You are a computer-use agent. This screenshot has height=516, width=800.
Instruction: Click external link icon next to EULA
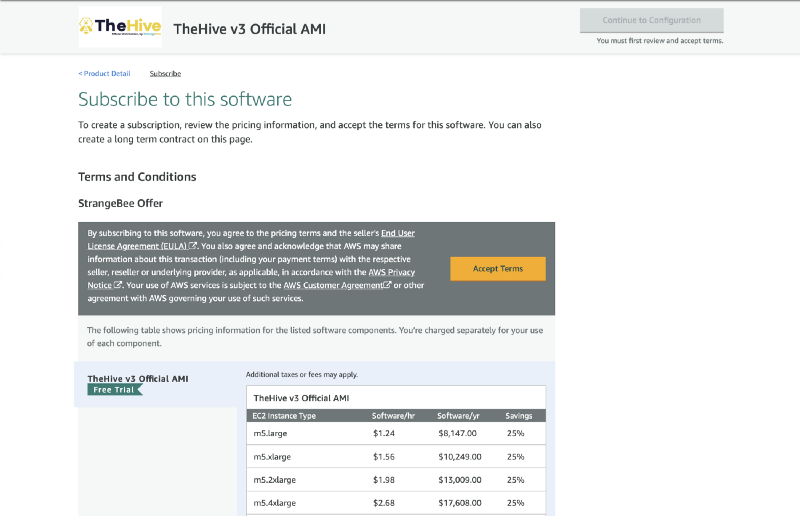194,245
